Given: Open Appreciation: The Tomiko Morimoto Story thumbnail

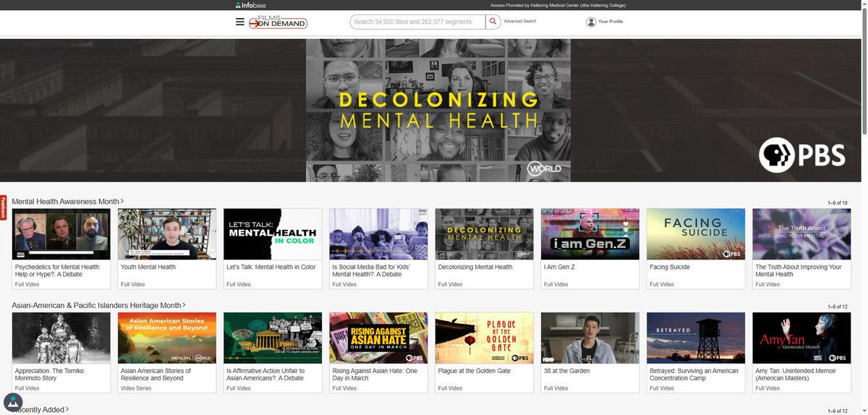Looking at the screenshot, I should 61,338.
